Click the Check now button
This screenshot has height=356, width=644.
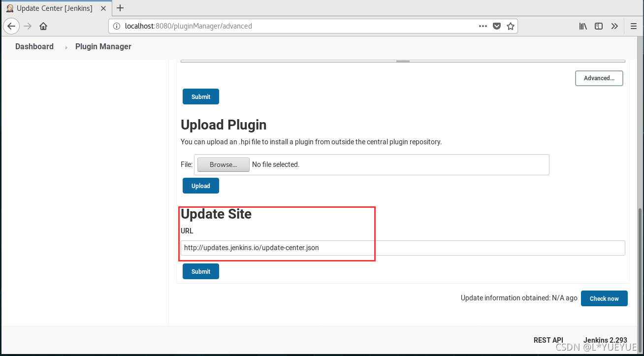coord(604,298)
